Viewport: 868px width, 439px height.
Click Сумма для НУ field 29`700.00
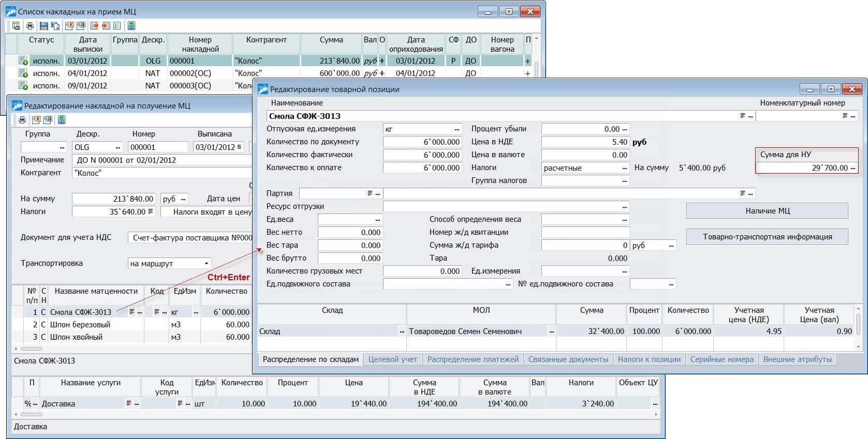pos(806,168)
